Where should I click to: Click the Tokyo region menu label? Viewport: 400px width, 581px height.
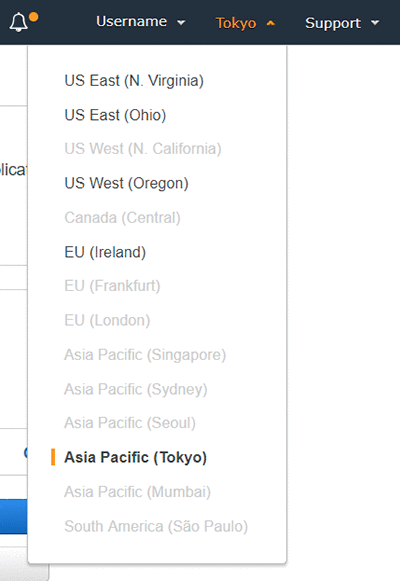(x=236, y=23)
